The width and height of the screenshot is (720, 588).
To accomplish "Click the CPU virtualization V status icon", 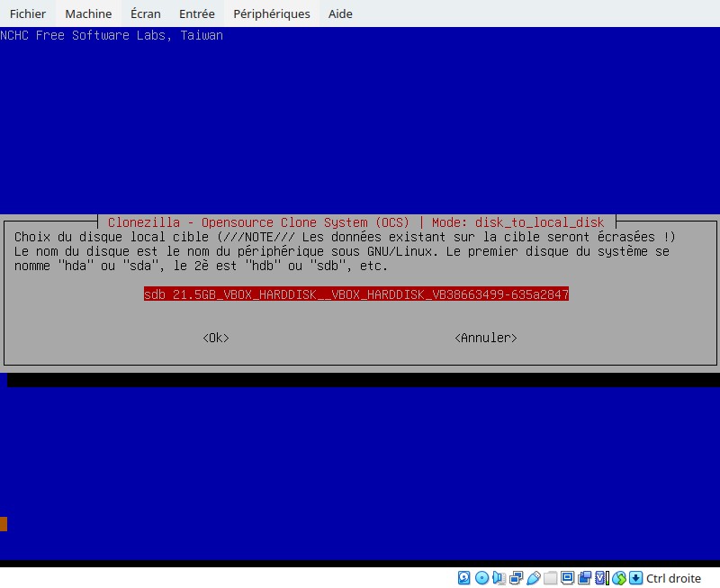I will [601, 578].
